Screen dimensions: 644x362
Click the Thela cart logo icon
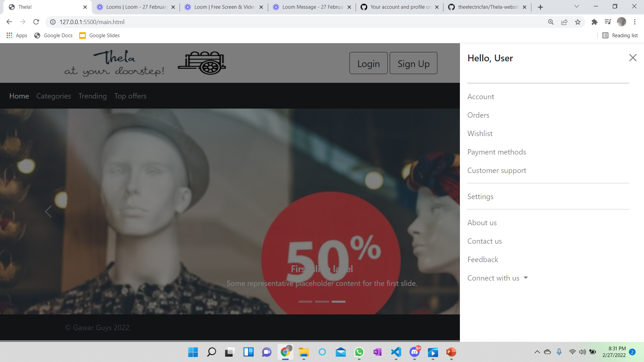coord(202,63)
